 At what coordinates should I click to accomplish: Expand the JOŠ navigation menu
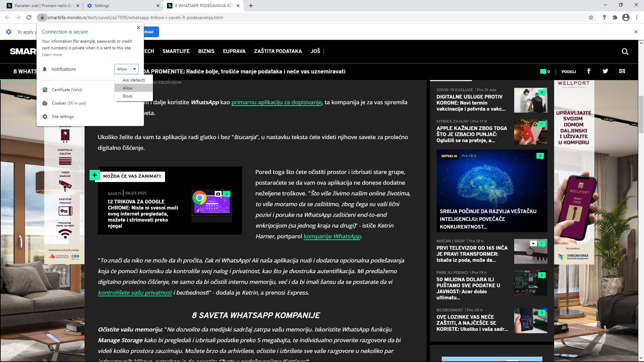coord(316,51)
